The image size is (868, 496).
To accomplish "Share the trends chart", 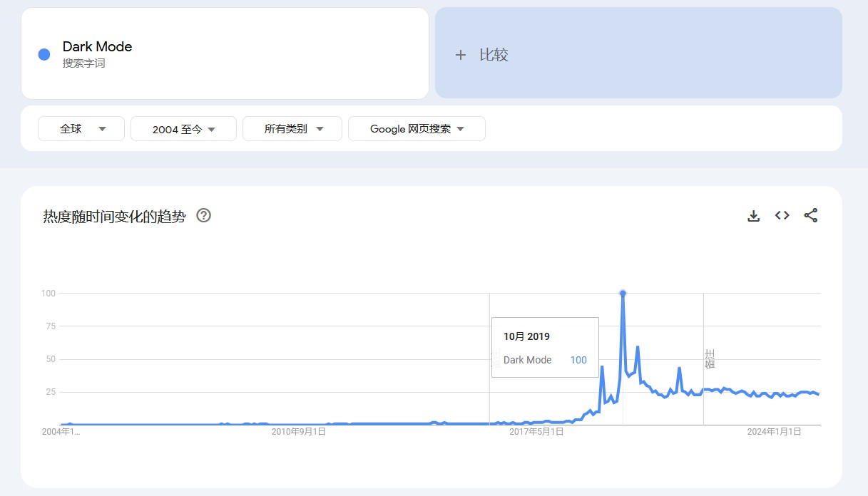I will [811, 215].
